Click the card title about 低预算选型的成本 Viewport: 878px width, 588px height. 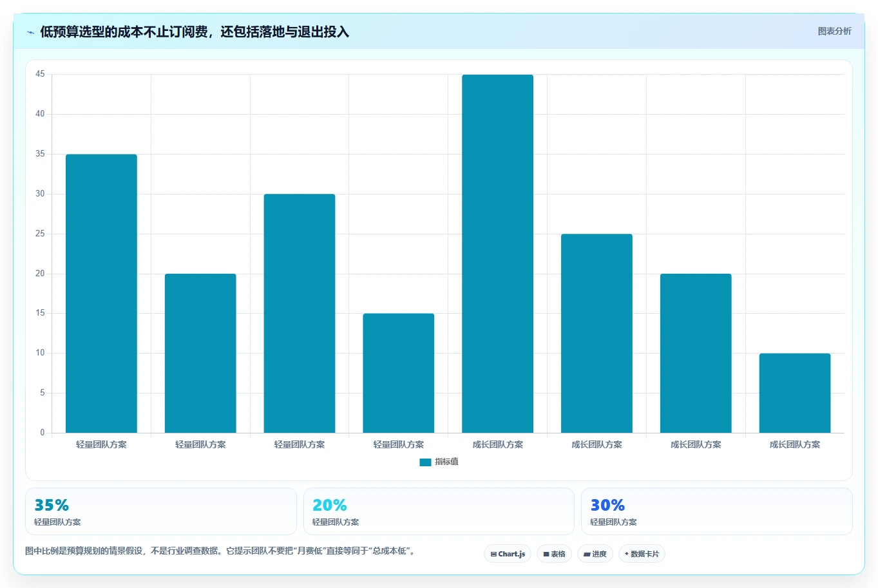coord(195,32)
